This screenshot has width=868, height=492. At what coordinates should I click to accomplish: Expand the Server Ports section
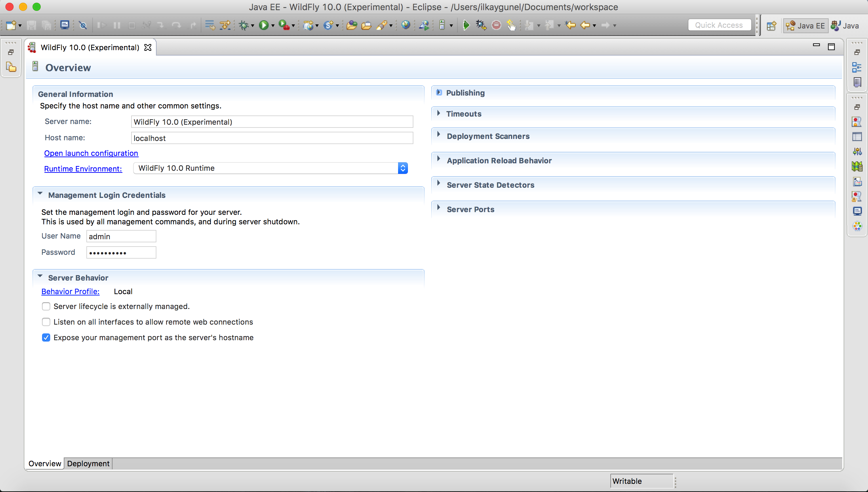(439, 207)
